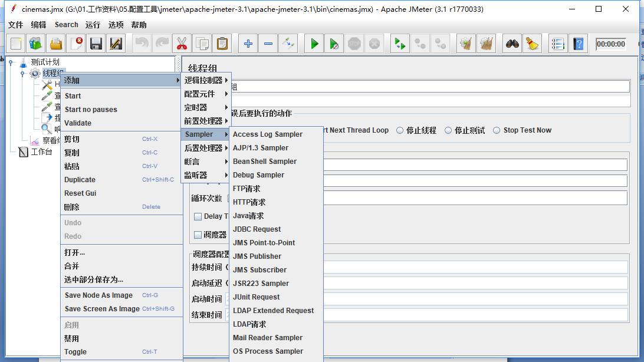Click the 循环次数 input field

tap(475, 198)
